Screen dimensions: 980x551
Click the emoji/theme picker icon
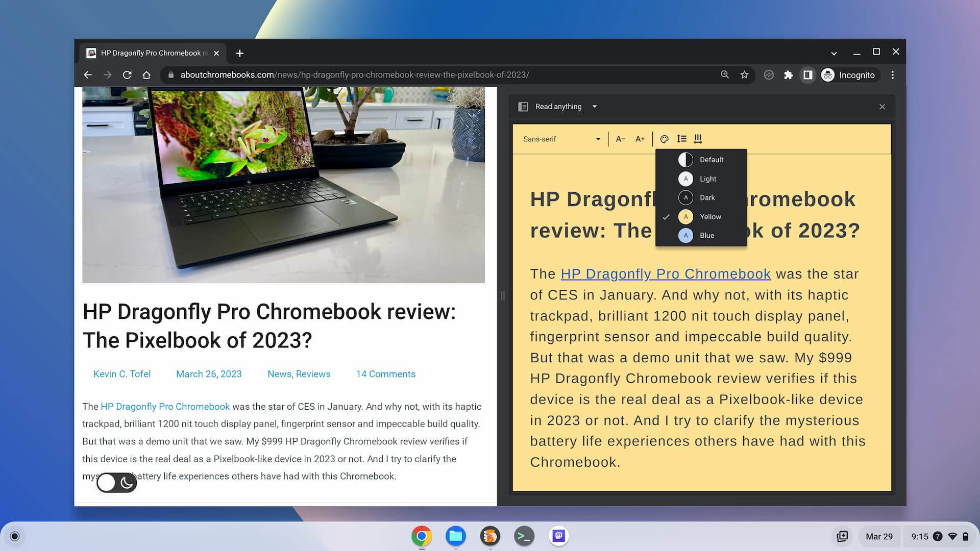click(x=665, y=139)
